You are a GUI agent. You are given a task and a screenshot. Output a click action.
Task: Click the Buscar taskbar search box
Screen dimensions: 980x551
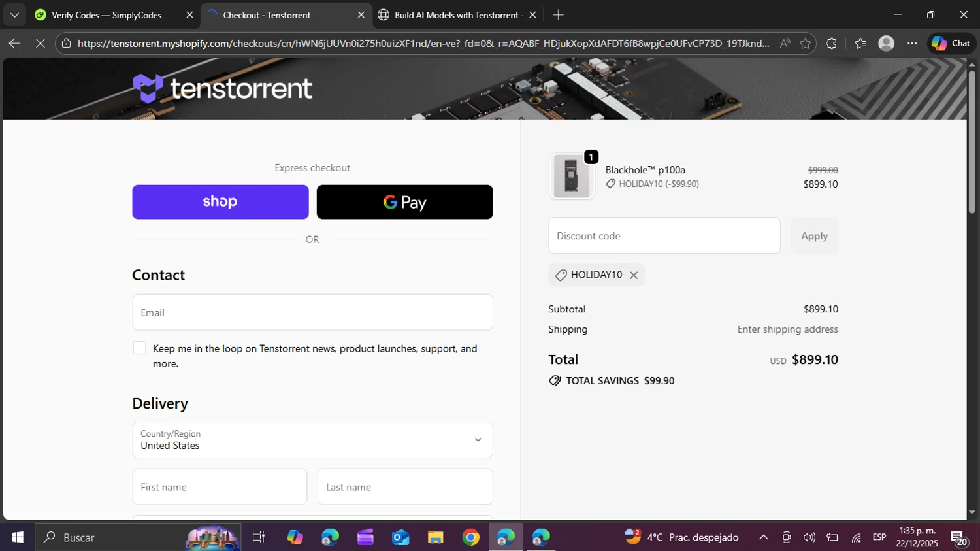point(137,537)
